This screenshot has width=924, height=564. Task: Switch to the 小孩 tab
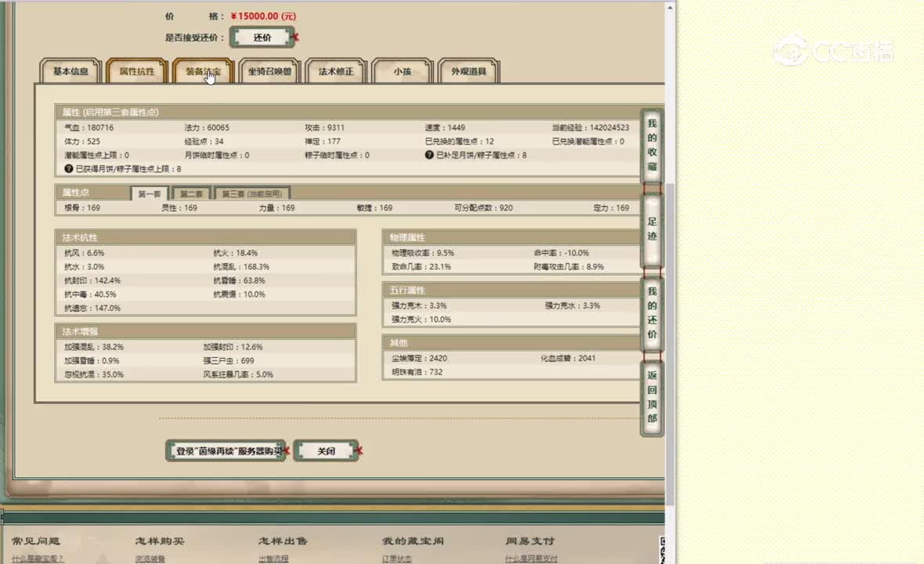(402, 71)
